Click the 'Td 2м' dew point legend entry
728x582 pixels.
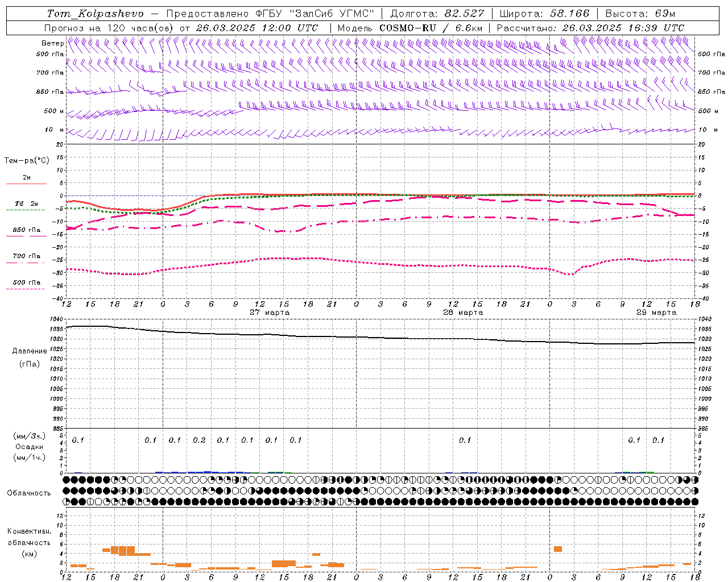point(26,203)
